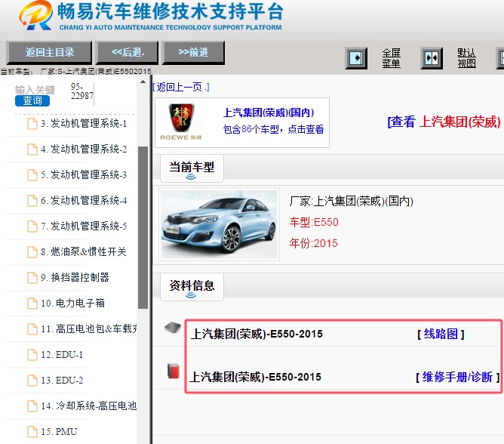Click document icon beside 发动机管理系统-5
The height and width of the screenshot is (444, 504).
pyautogui.click(x=32, y=227)
